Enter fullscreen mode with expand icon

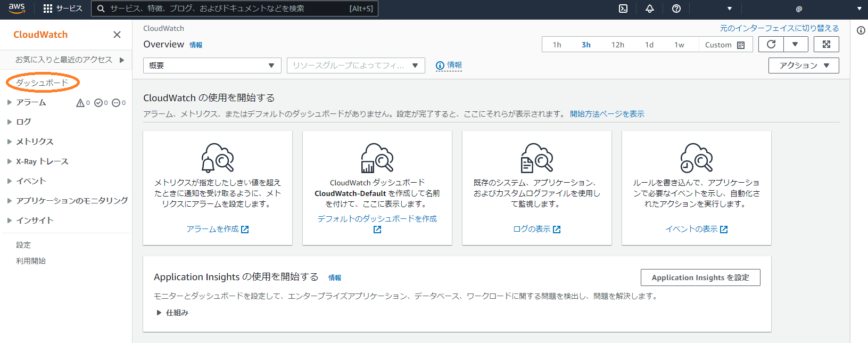point(826,44)
